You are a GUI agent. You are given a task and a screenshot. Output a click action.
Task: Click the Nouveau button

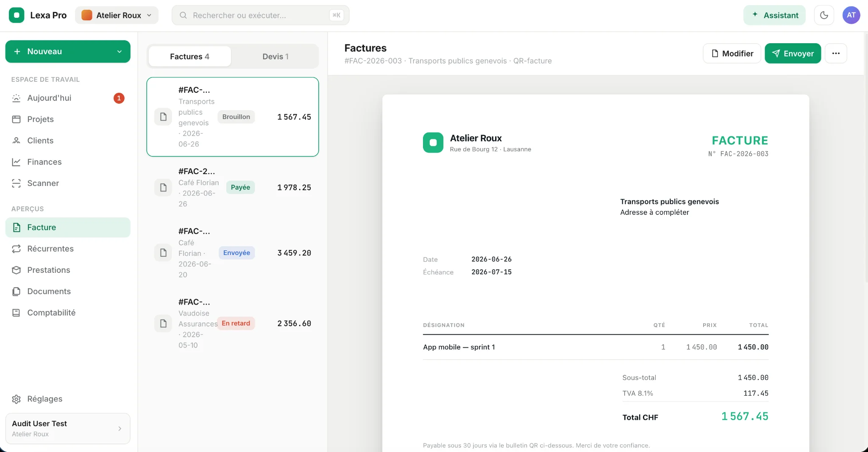[x=68, y=51]
